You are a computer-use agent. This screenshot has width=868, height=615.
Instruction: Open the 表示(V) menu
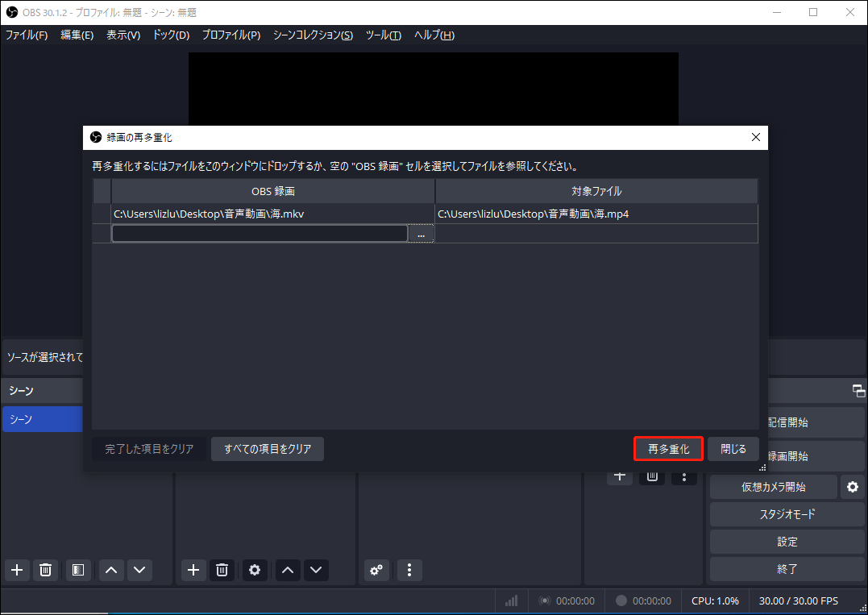(123, 35)
